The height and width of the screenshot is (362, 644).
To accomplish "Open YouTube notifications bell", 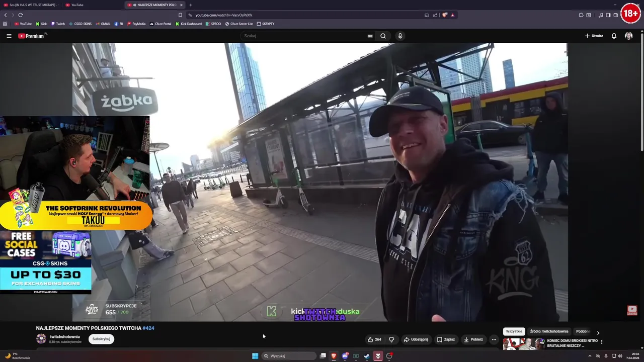I will [x=614, y=36].
